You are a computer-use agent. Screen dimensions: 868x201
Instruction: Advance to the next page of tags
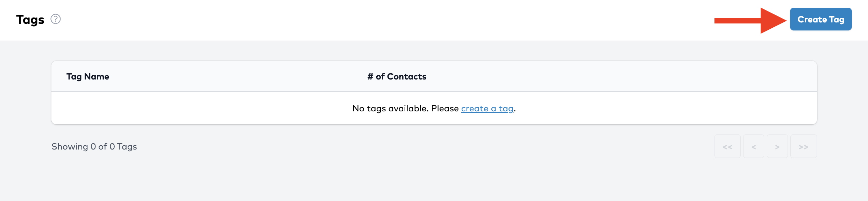(x=777, y=147)
